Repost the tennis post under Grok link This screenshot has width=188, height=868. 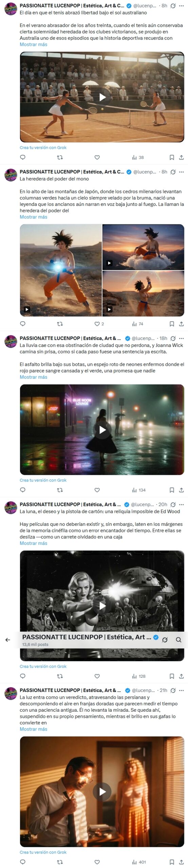[x=60, y=157]
